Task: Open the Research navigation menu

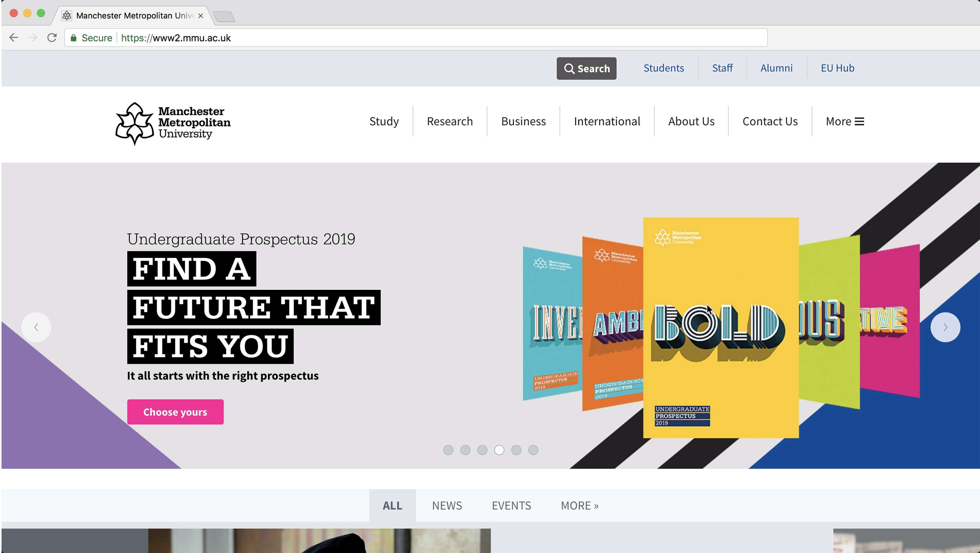Action: click(x=450, y=121)
